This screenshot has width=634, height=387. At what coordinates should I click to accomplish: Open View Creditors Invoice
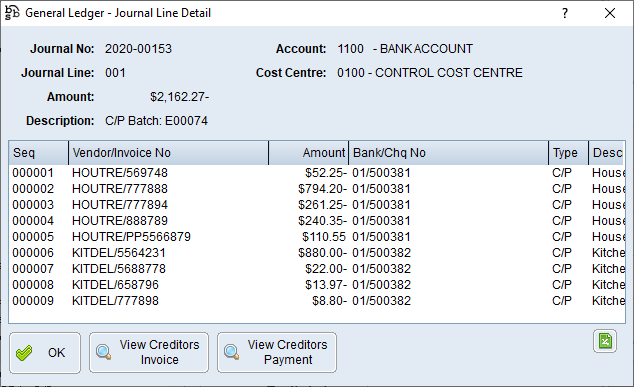[149, 352]
